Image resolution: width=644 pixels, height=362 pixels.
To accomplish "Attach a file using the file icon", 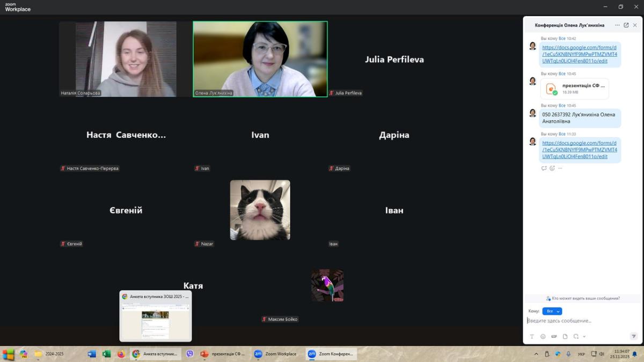I will 565,336.
